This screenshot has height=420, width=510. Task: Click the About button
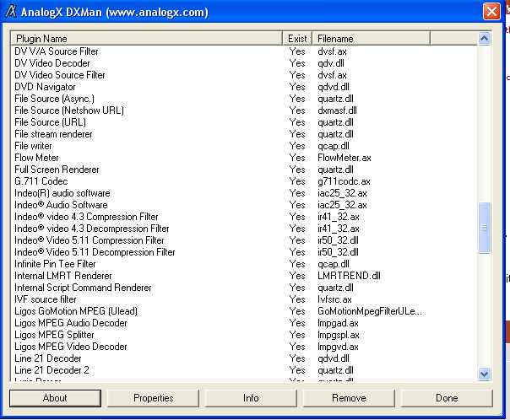55,398
